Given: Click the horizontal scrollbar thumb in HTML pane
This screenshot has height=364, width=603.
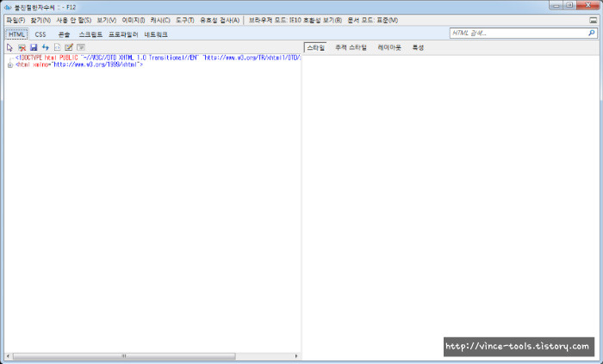Looking at the screenshot, I should [124, 356].
